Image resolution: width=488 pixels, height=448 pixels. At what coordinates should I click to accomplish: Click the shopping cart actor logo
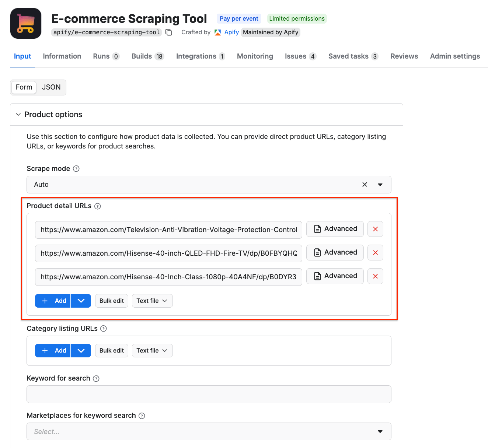tap(26, 23)
